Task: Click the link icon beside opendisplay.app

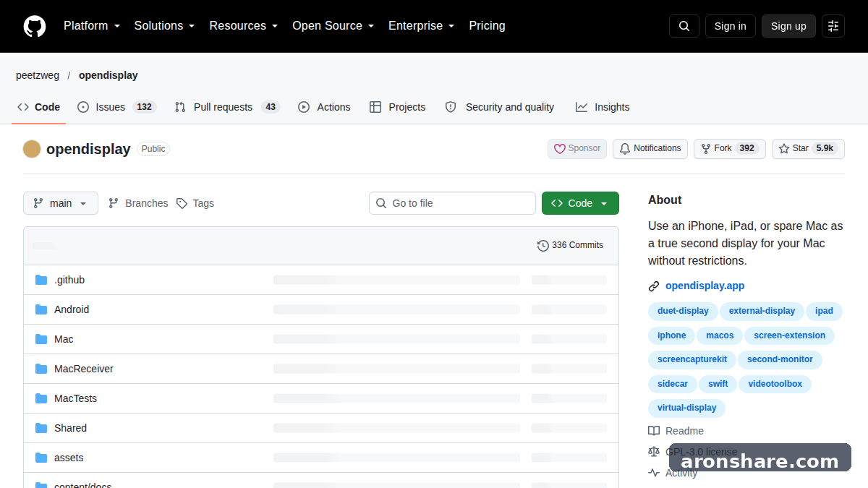Action: click(654, 286)
